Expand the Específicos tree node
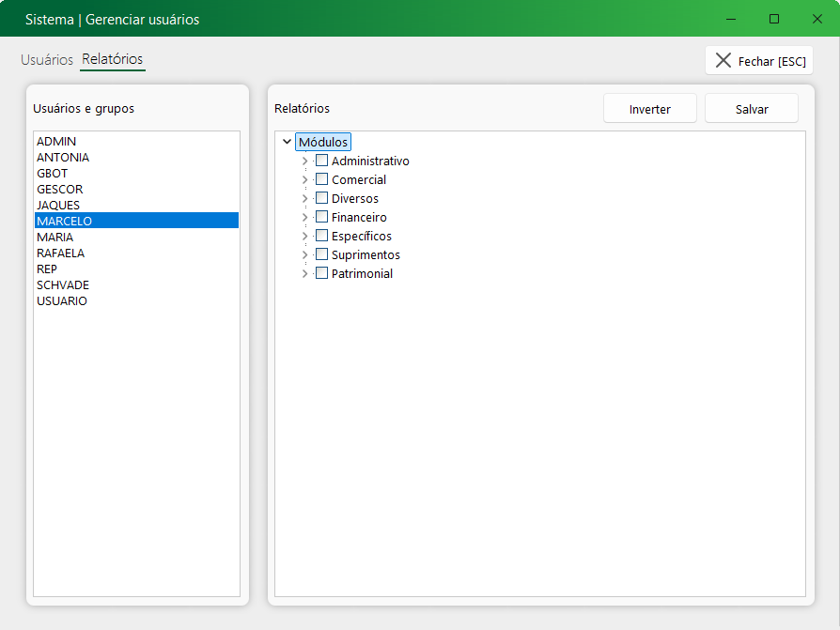The height and width of the screenshot is (630, 840). (304, 236)
